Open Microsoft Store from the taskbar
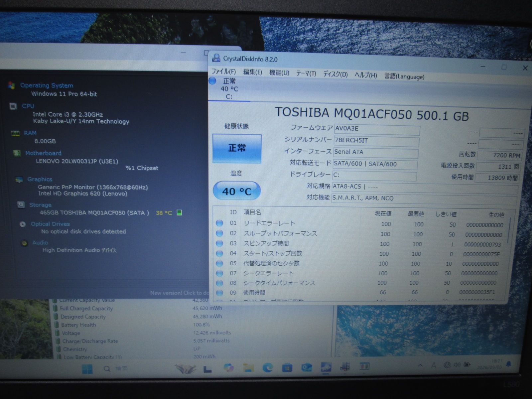Viewport: 532px width, 399px height. pyautogui.click(x=287, y=368)
